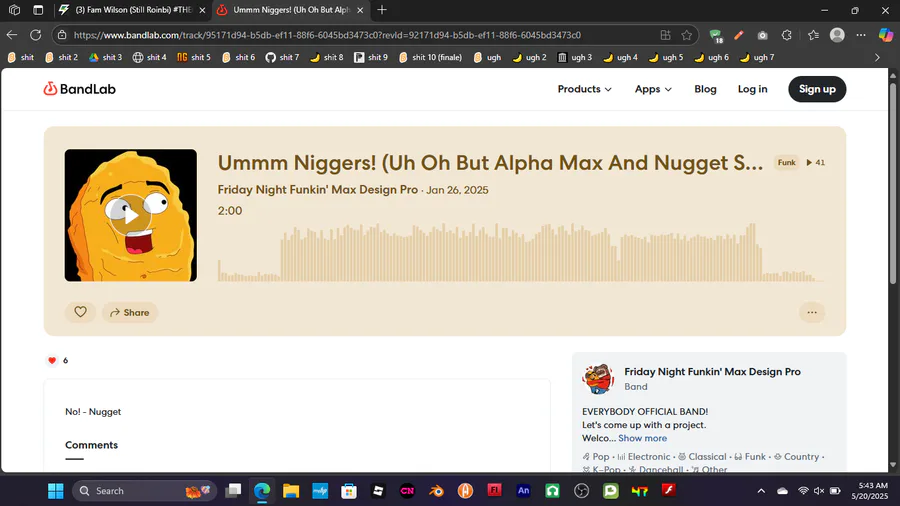900x506 pixels.
Task: Open the volume mute tray icon
Action: [819, 491]
